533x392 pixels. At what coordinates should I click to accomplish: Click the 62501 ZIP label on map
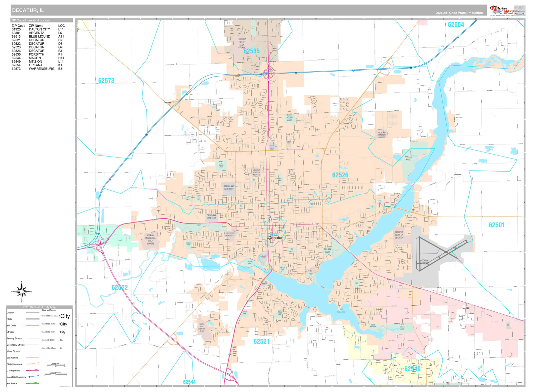[497, 225]
